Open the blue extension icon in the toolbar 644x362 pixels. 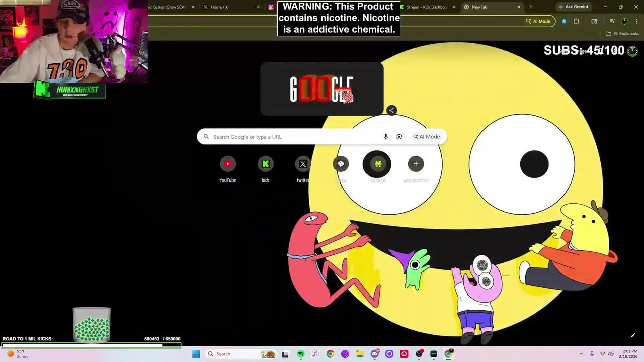[x=564, y=21]
